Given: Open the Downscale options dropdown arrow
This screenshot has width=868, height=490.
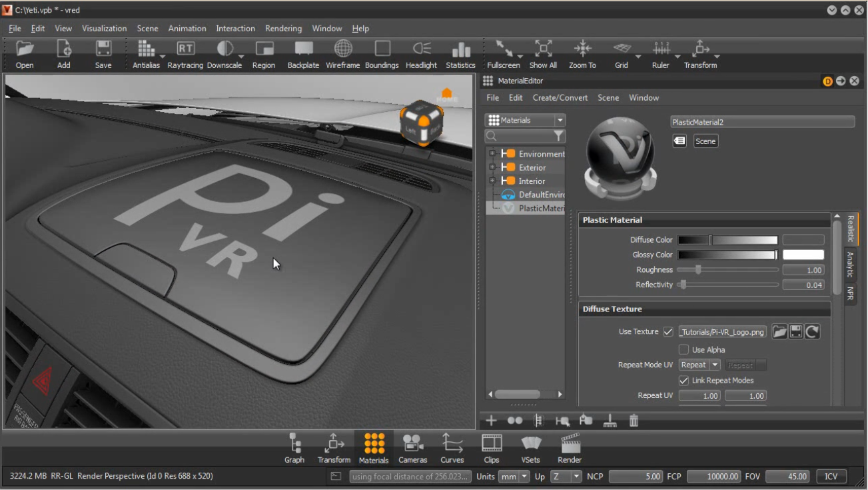Looking at the screenshot, I should pos(241,57).
